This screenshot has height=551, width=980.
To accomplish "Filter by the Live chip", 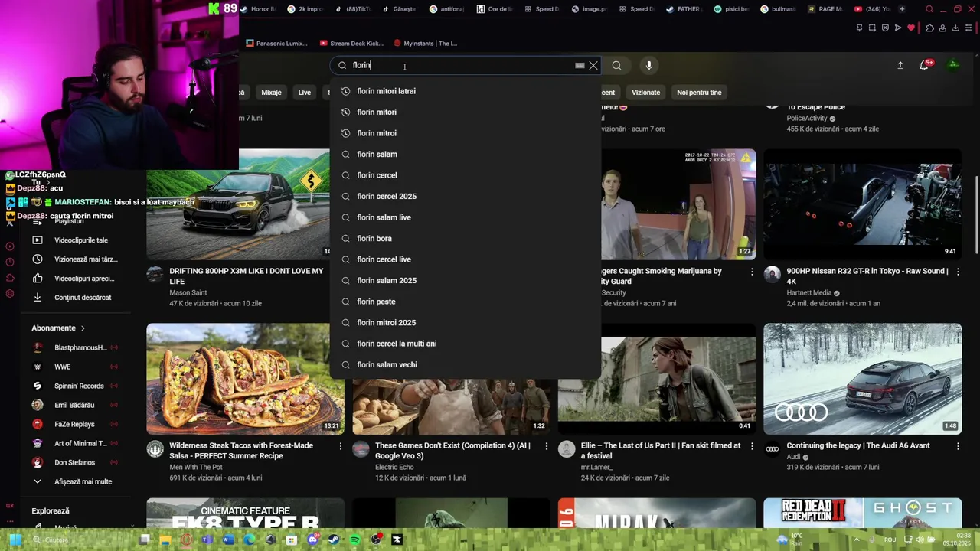I will click(x=305, y=93).
